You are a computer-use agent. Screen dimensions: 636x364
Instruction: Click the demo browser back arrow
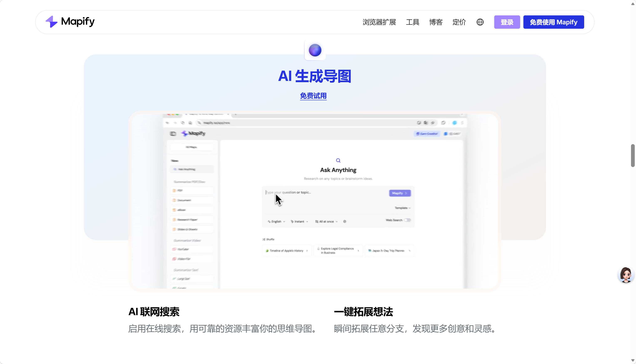168,123
